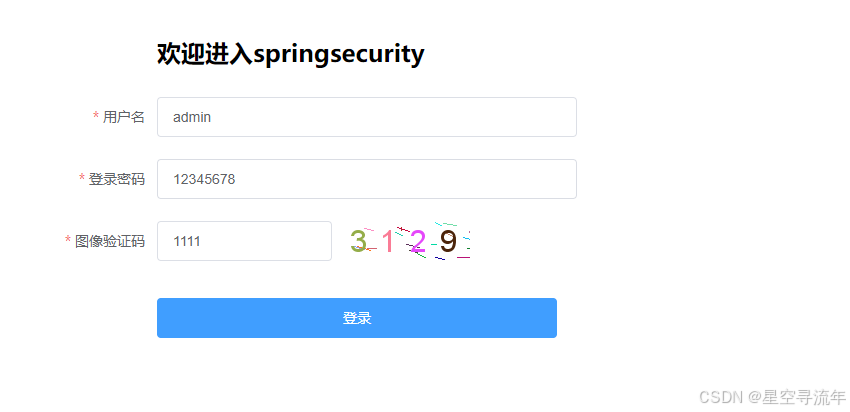Click the green digit 3 in captcha
This screenshot has height=412, width=850.
[358, 241]
